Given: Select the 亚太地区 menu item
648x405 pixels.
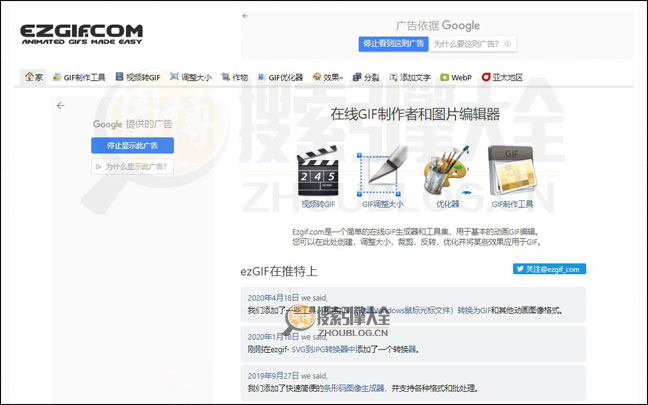Looking at the screenshot, I should click(x=502, y=77).
